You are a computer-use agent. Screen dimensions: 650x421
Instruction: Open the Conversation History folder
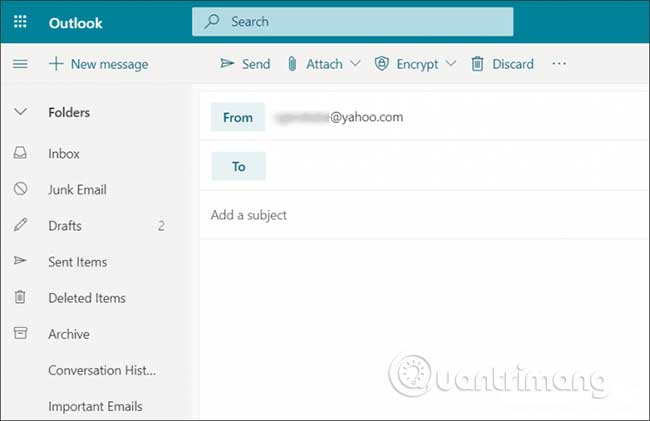point(102,370)
